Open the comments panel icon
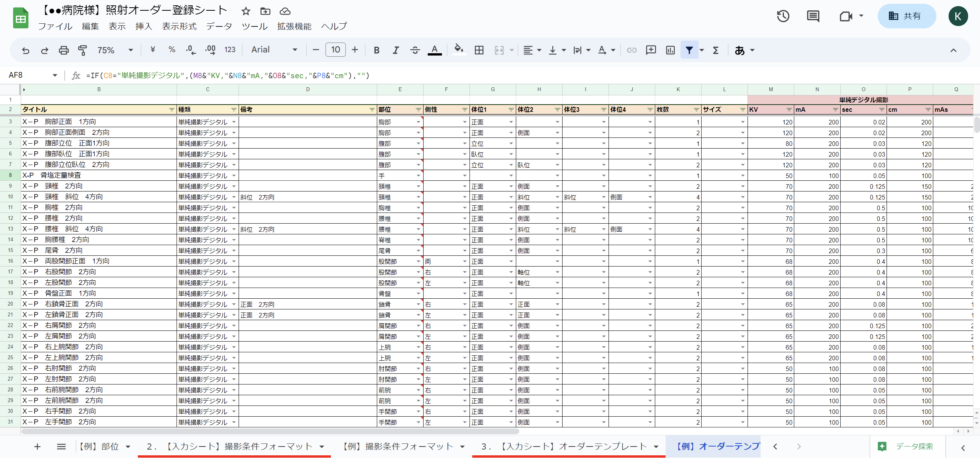Viewport: 980px width, 458px height. click(813, 16)
